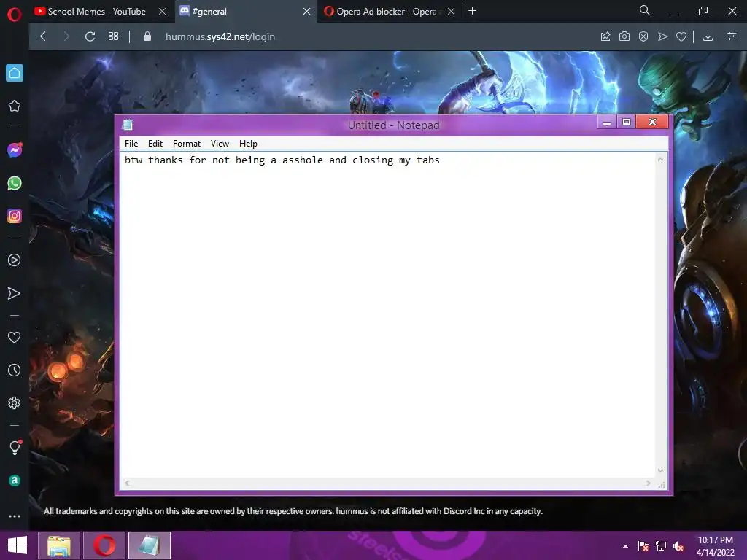Click the address bar URL hummus.sys42.net/login
This screenshot has width=747, height=560.
pos(220,36)
